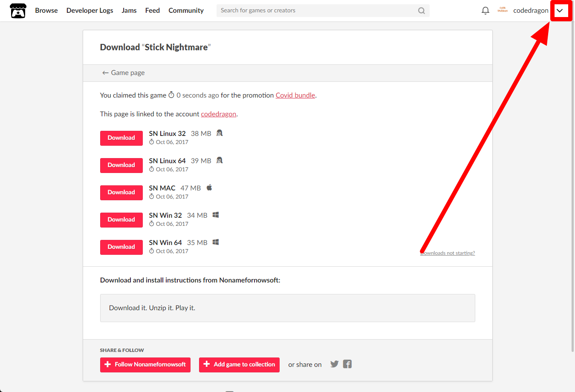
Task: Click the Windows icon for SN Win 32
Action: click(216, 215)
